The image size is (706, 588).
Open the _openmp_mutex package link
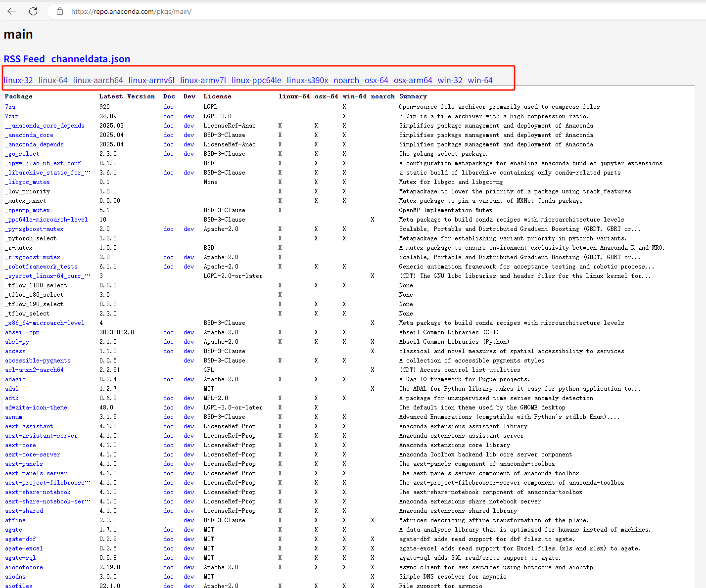27,210
